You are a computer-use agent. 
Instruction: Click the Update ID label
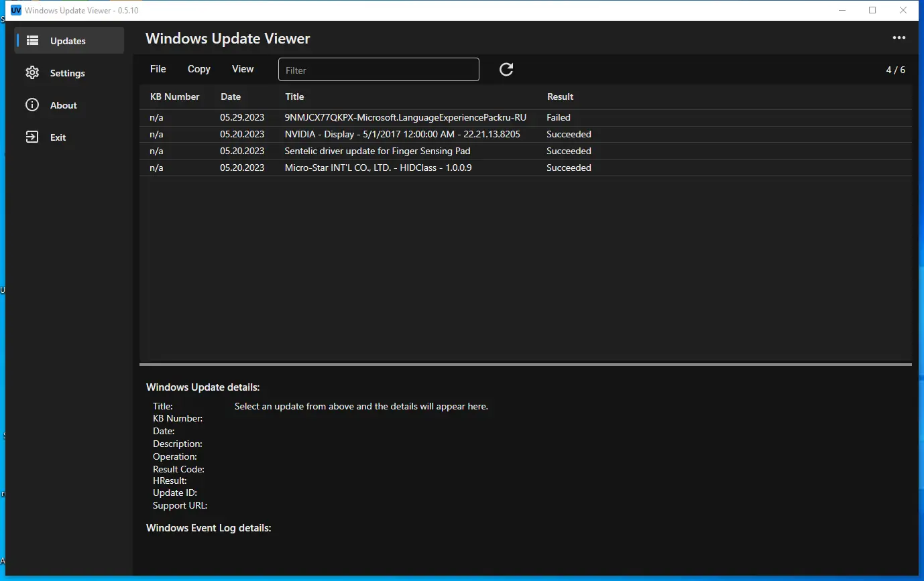(x=175, y=493)
